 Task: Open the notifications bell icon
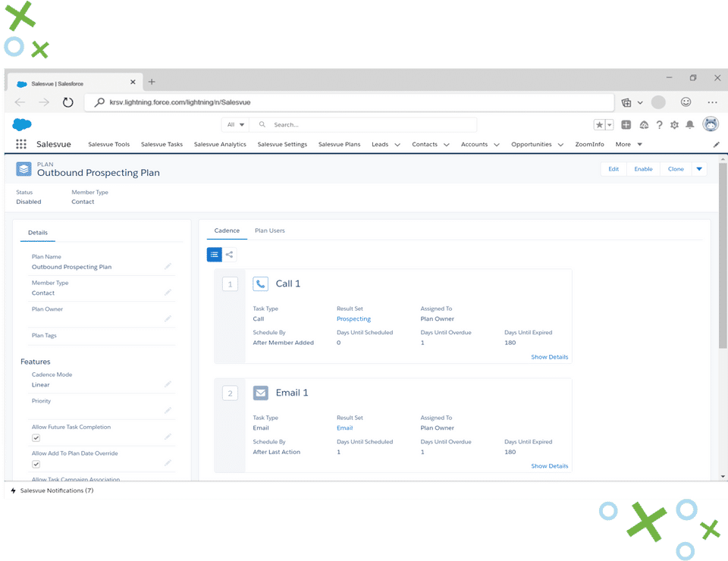[x=690, y=124]
